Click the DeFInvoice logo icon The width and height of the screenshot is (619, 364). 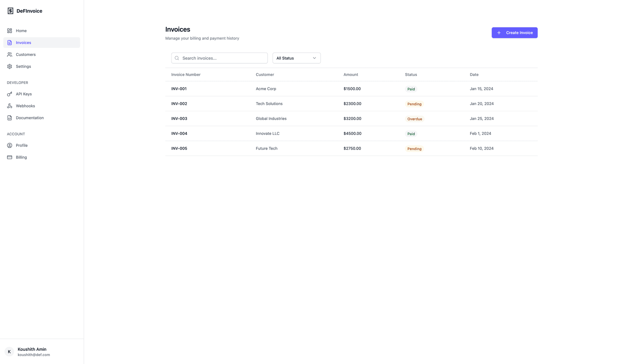pos(10,11)
